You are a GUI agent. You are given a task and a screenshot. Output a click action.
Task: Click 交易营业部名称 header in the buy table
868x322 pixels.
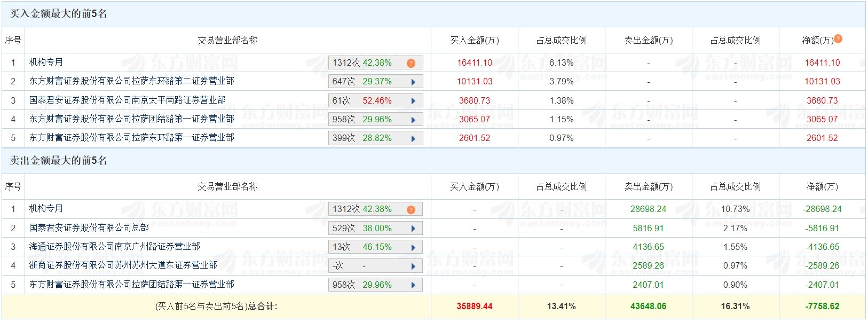[x=227, y=40]
